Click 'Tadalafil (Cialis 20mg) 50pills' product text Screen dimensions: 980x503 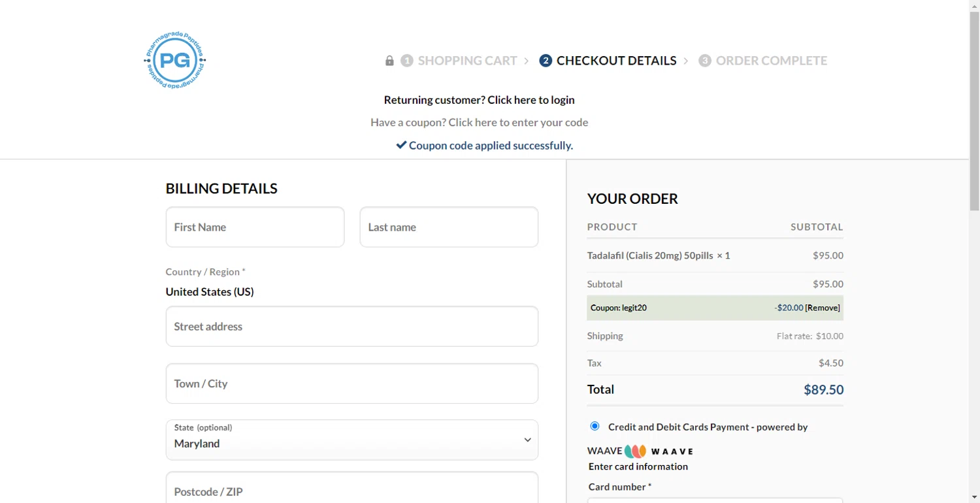tap(650, 255)
